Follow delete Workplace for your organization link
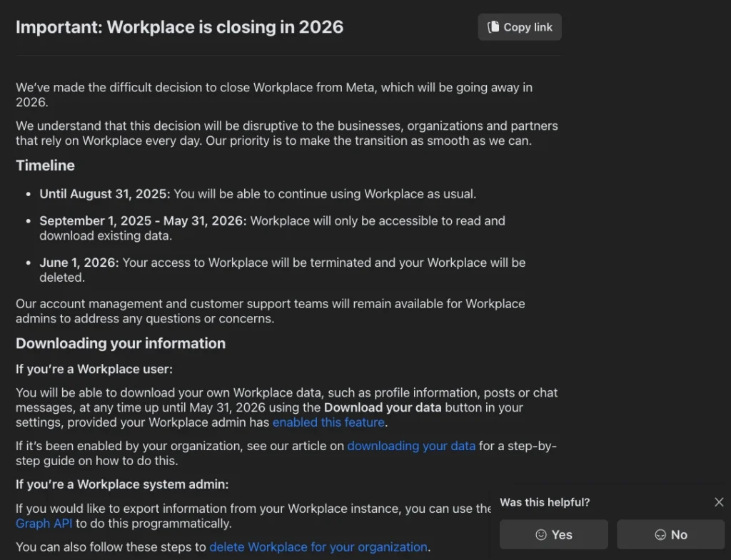The width and height of the screenshot is (731, 560). coord(318,546)
